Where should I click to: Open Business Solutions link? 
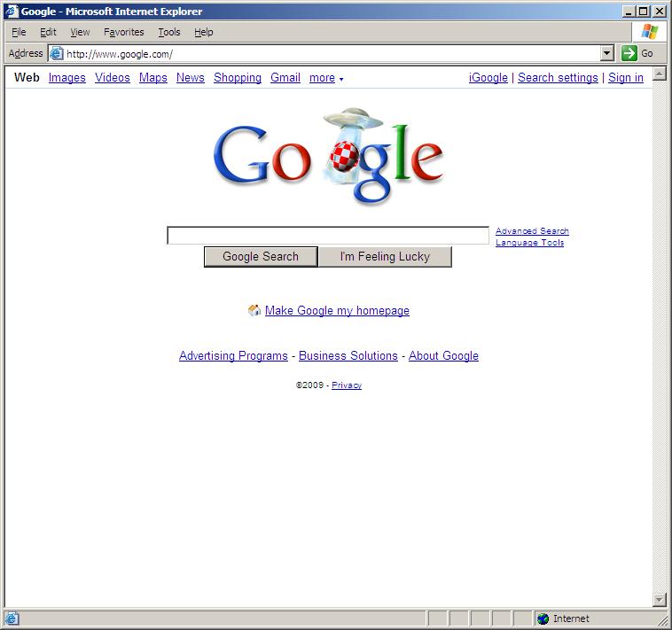(x=348, y=355)
